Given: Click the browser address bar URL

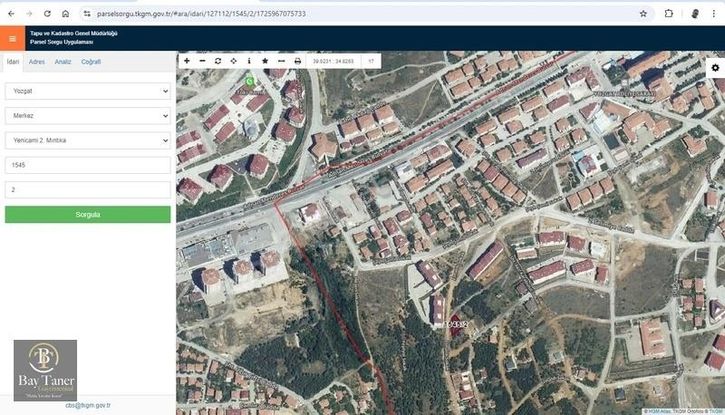Looking at the screenshot, I should tap(201, 14).
